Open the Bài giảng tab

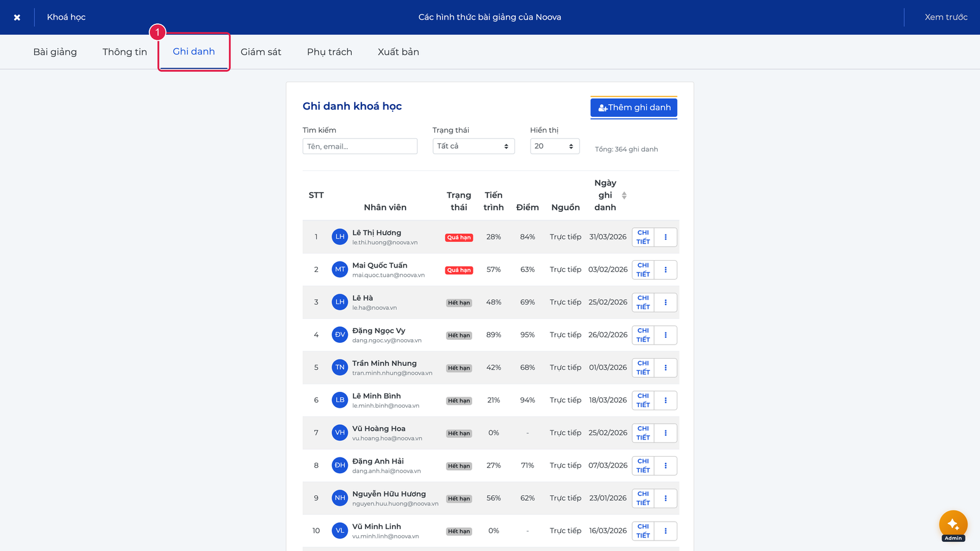[x=55, y=52]
